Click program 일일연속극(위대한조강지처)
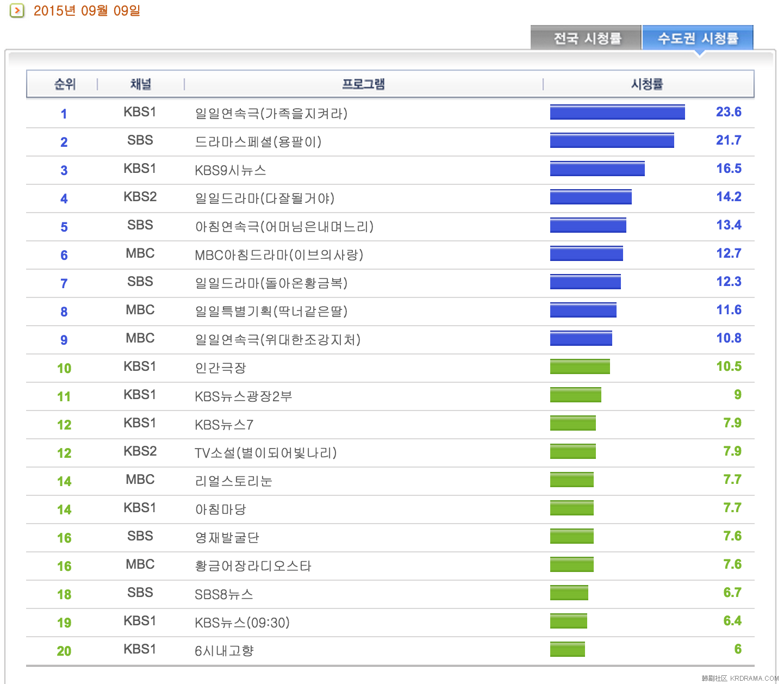The width and height of the screenshot is (784, 684). (277, 339)
